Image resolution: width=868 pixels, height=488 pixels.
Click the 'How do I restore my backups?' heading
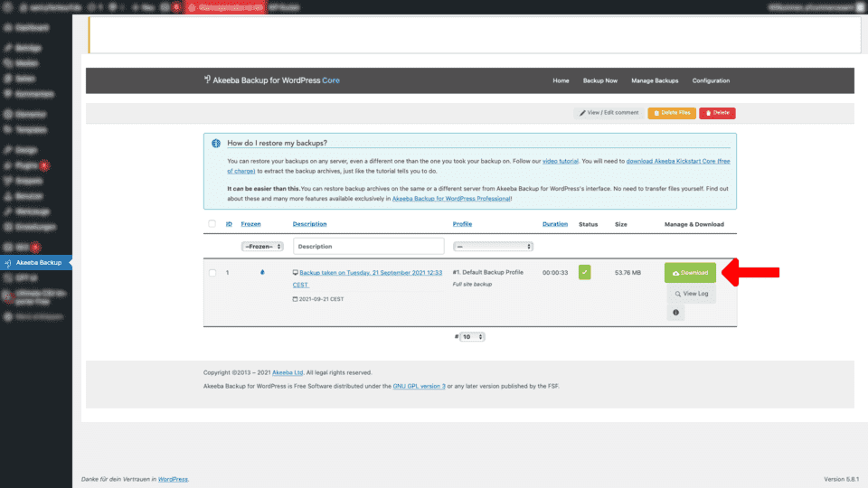277,144
